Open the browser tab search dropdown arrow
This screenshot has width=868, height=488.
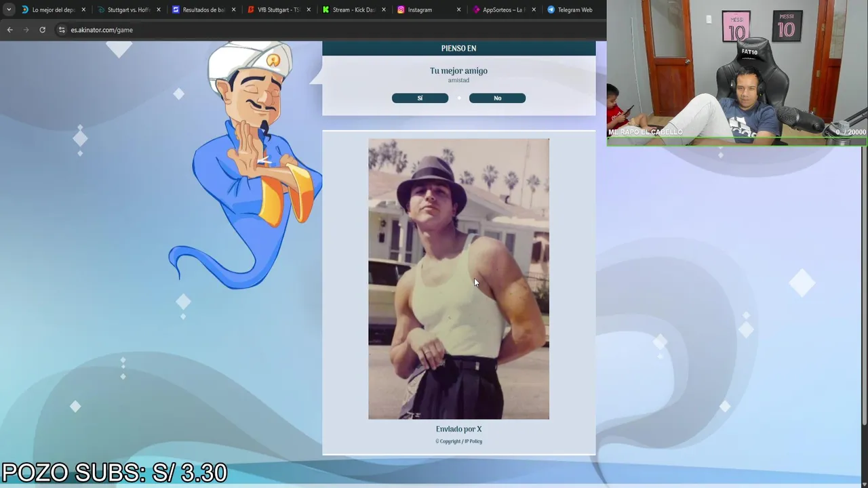(x=9, y=9)
